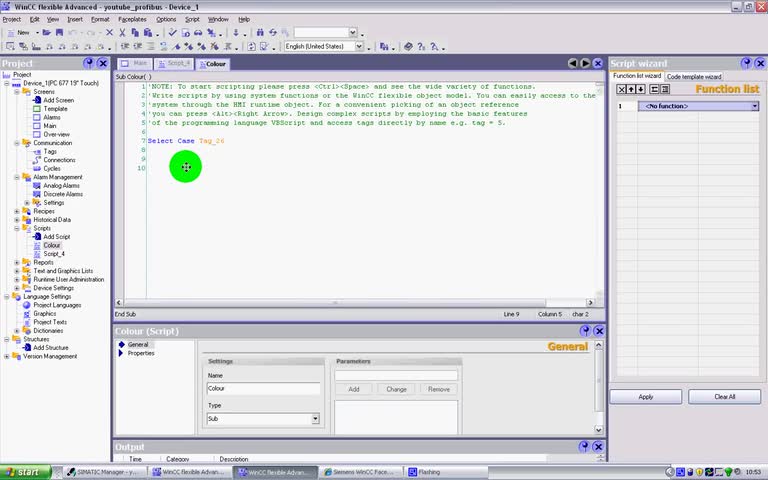Open the Help book icon

(408, 47)
